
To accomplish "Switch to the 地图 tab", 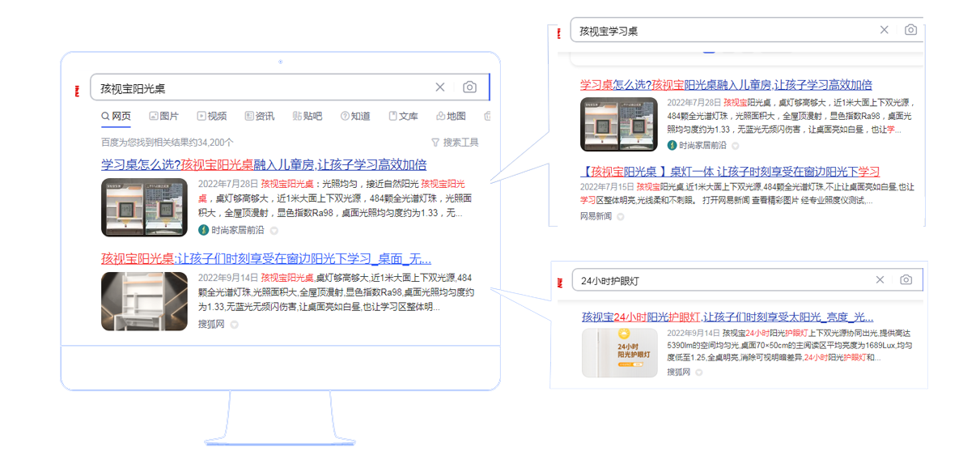I will click(451, 117).
